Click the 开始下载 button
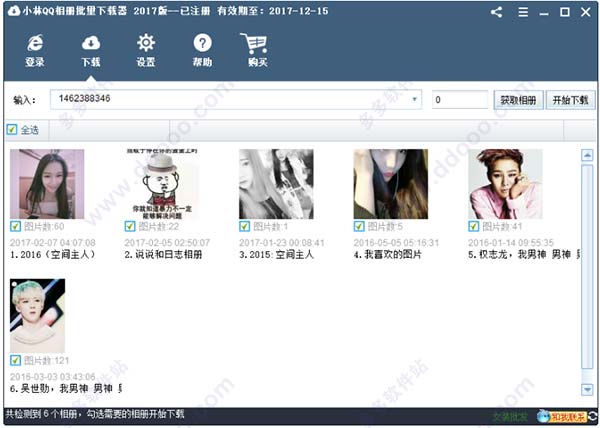 [570, 100]
